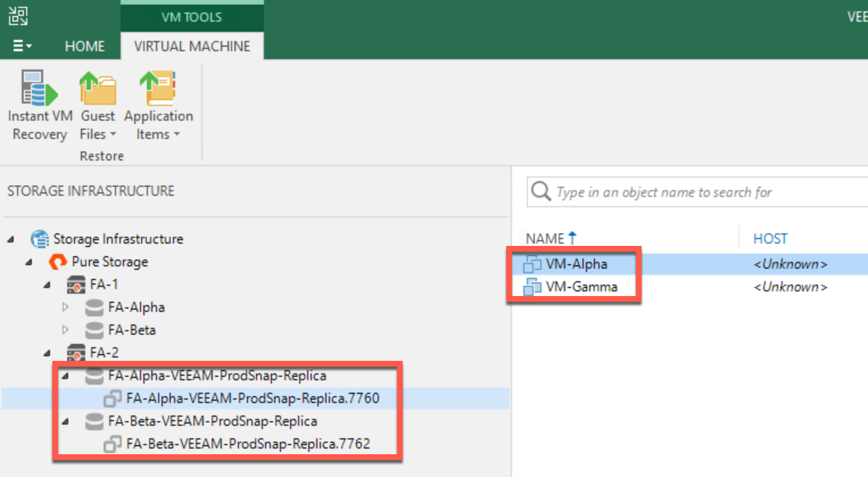Open the Application Items restore menu
868x477 pixels.
pos(159,106)
